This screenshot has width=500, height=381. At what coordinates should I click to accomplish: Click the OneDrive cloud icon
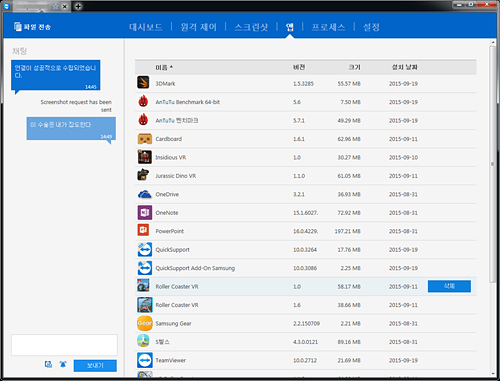click(145, 194)
